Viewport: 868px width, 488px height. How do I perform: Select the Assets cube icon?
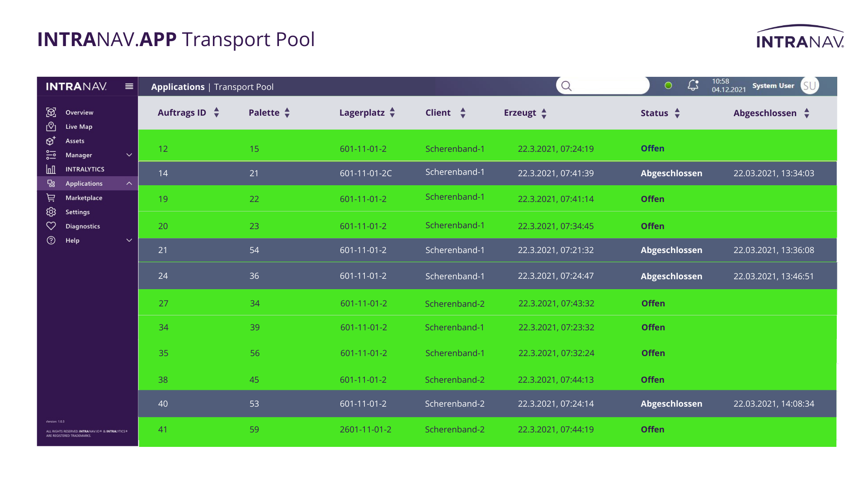[x=51, y=141]
